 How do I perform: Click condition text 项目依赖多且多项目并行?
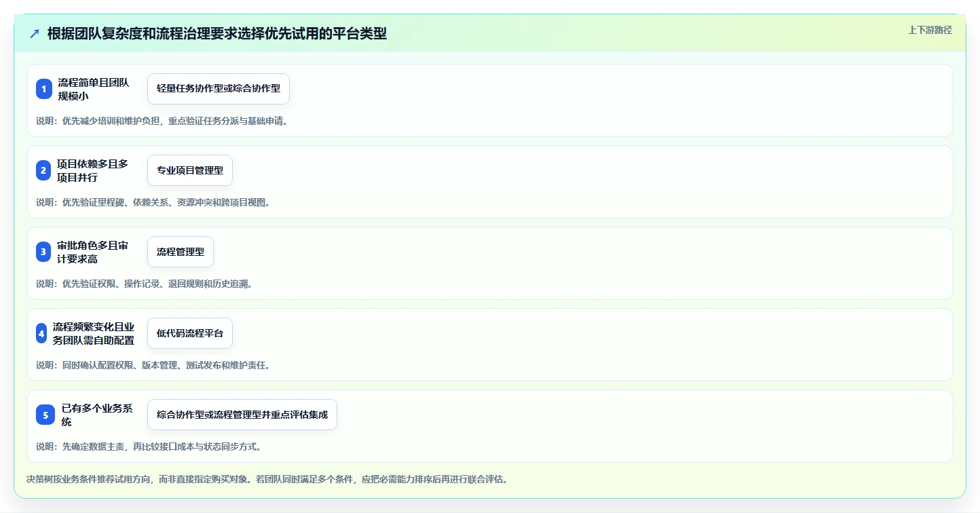(x=92, y=170)
